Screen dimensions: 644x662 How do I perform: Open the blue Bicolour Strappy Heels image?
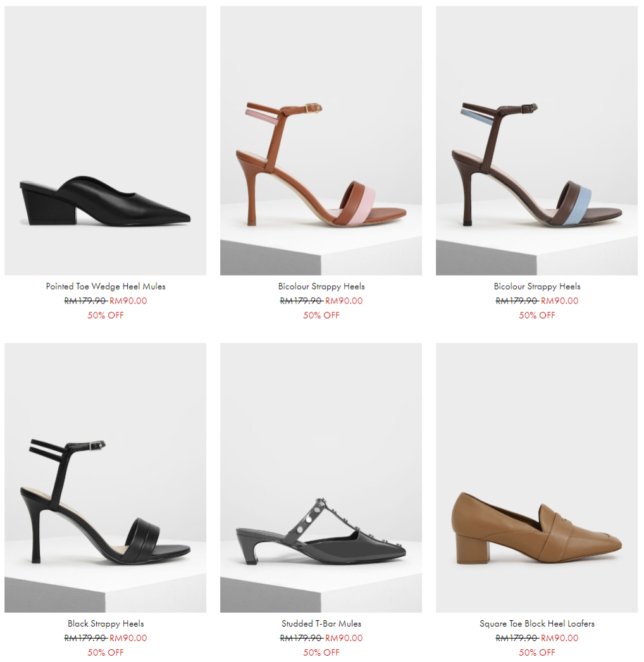point(536,140)
